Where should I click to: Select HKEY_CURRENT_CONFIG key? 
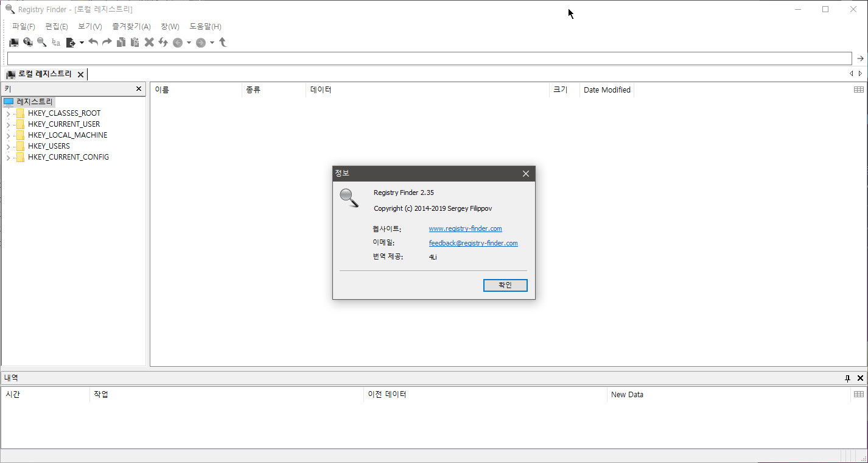[x=68, y=157]
